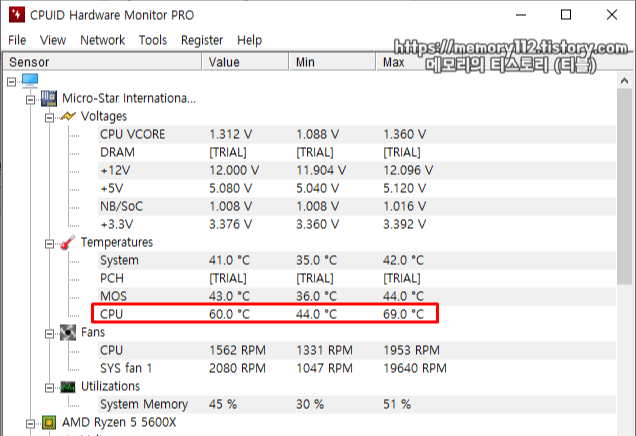Click the Min column header
Viewport: 636px width, 436px height.
tap(332, 62)
